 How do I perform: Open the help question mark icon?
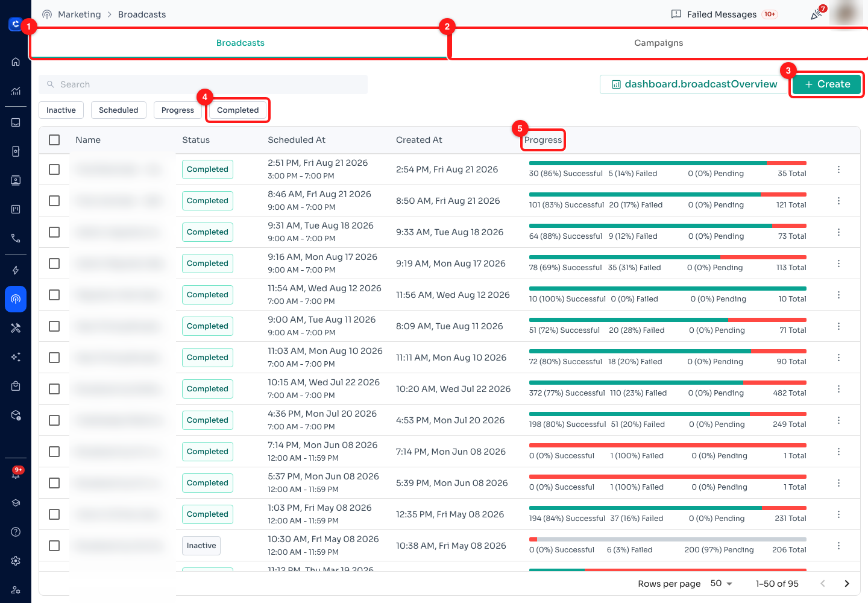pos(16,532)
